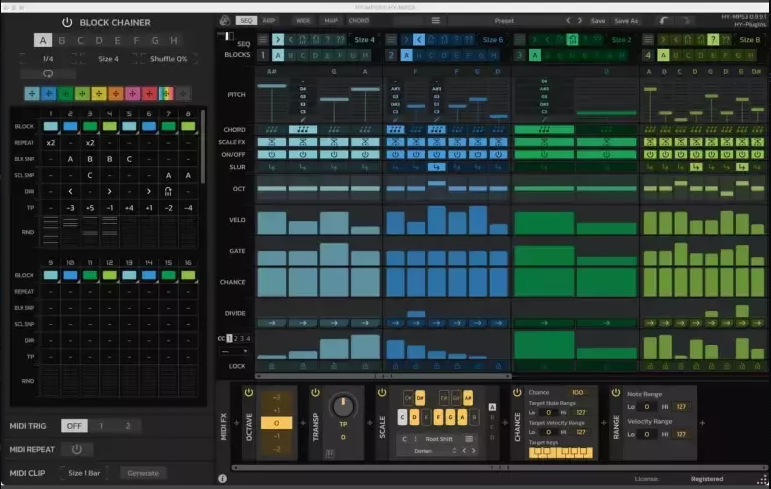Screen dimensions: 771x489
Task: Toggle the Block Chainer power icon
Action: 67,22
